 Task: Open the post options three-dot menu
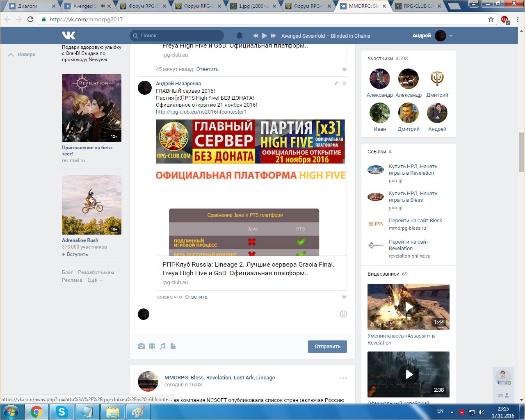point(343,378)
